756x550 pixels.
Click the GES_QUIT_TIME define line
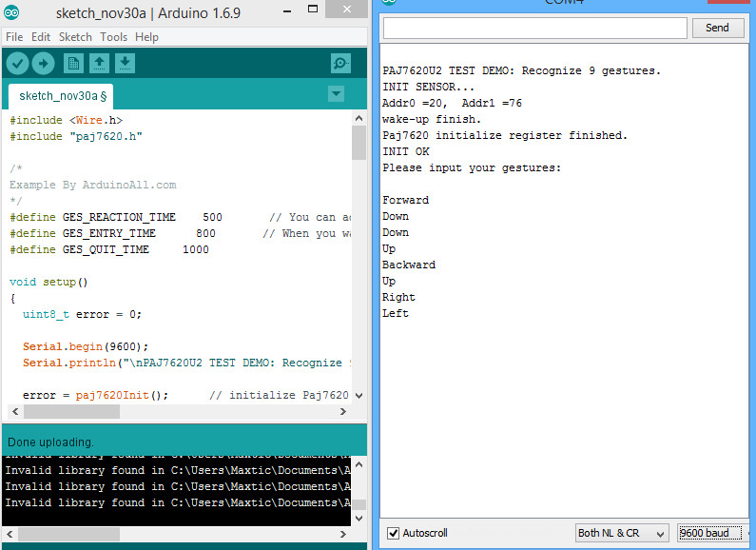tap(109, 249)
